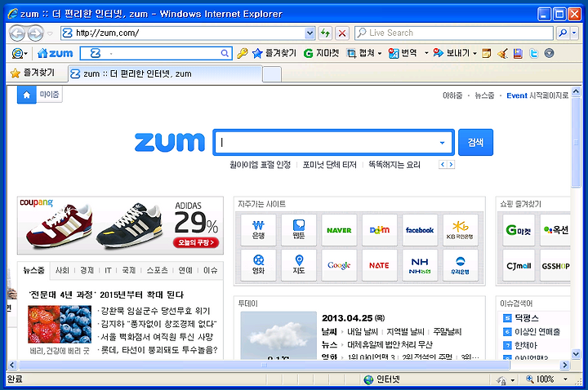The height and width of the screenshot is (390, 588).
Task: Click the red Stop loading X icon
Action: (342, 33)
